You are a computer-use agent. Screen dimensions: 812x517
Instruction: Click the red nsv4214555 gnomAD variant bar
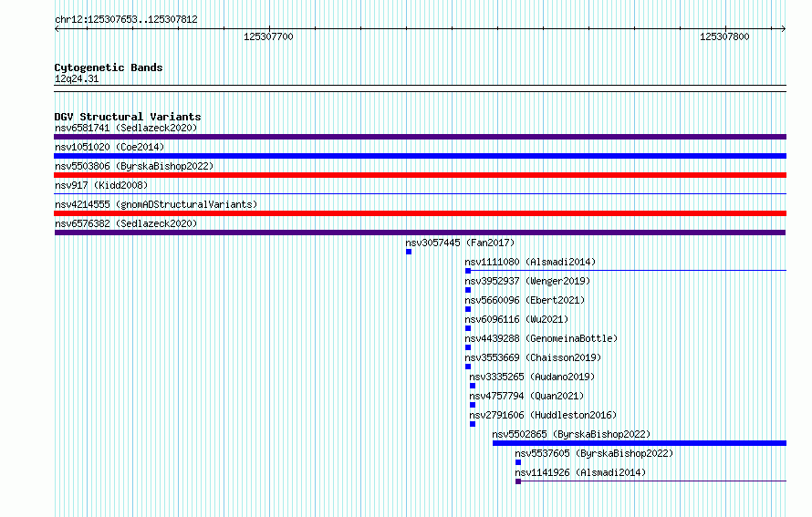(420, 213)
